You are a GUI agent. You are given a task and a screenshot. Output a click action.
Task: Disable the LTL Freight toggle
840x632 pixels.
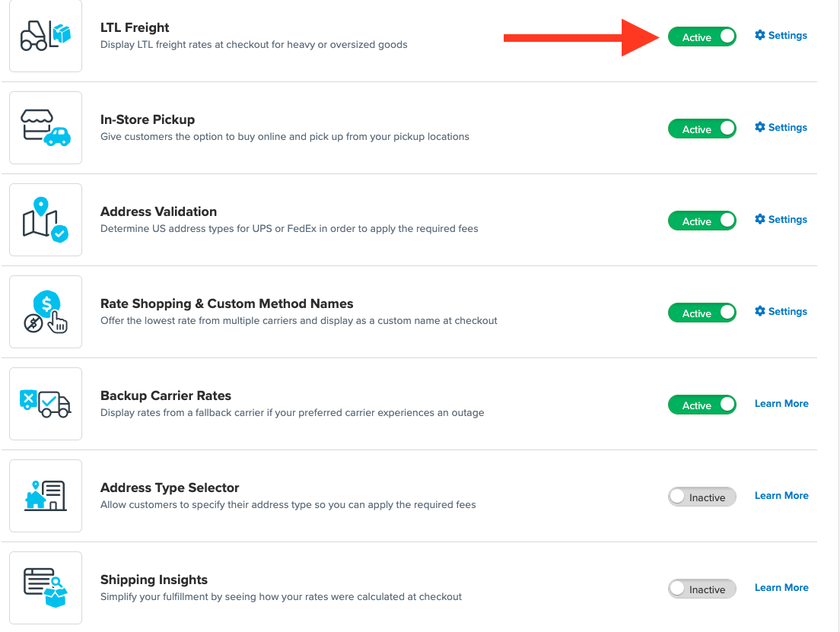coord(702,37)
